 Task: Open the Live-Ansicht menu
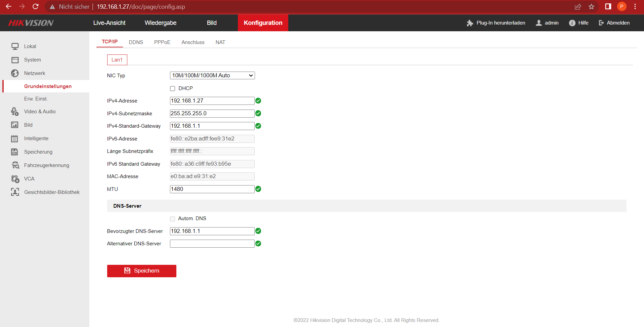click(109, 23)
